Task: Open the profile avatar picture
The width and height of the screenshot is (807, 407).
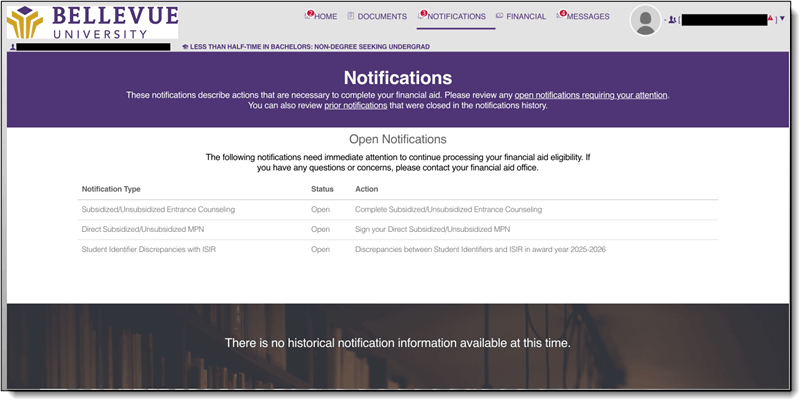Action: point(645,21)
